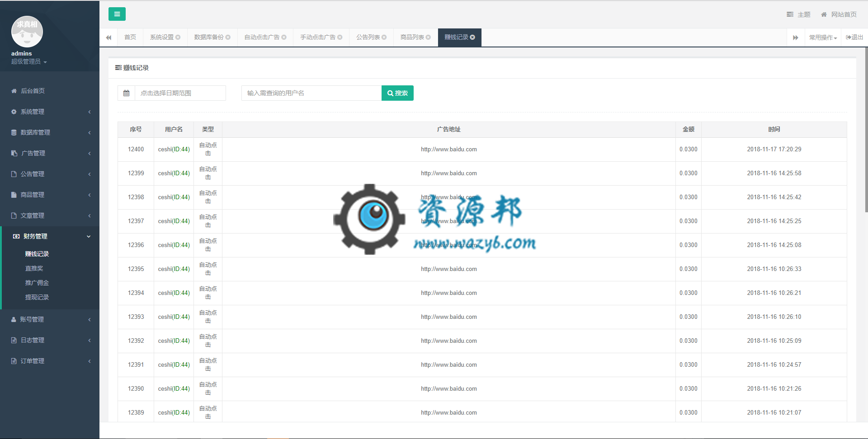Select 赚钱记录 in the sidebar submenu
Viewport: 868px width, 439px height.
(37, 254)
